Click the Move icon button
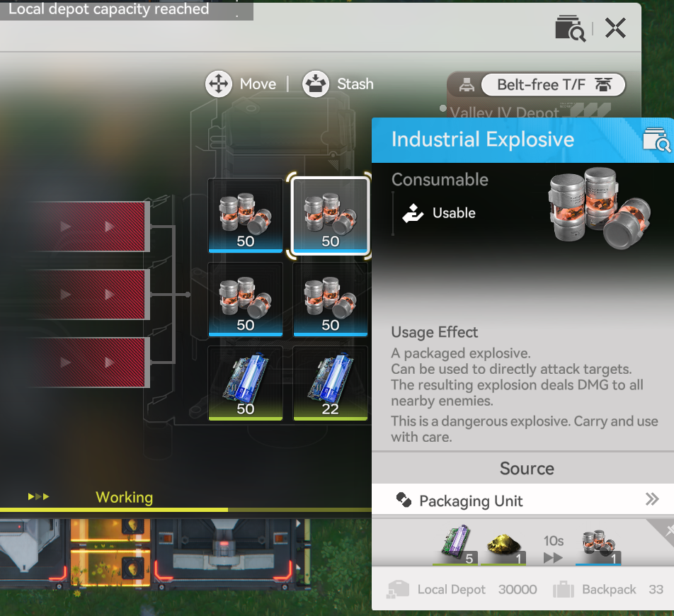 click(218, 84)
